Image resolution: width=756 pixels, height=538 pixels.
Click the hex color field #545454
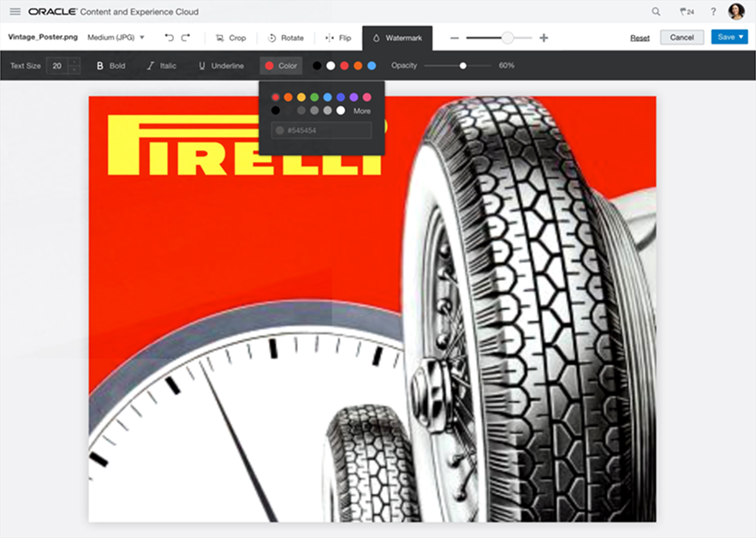point(322,130)
